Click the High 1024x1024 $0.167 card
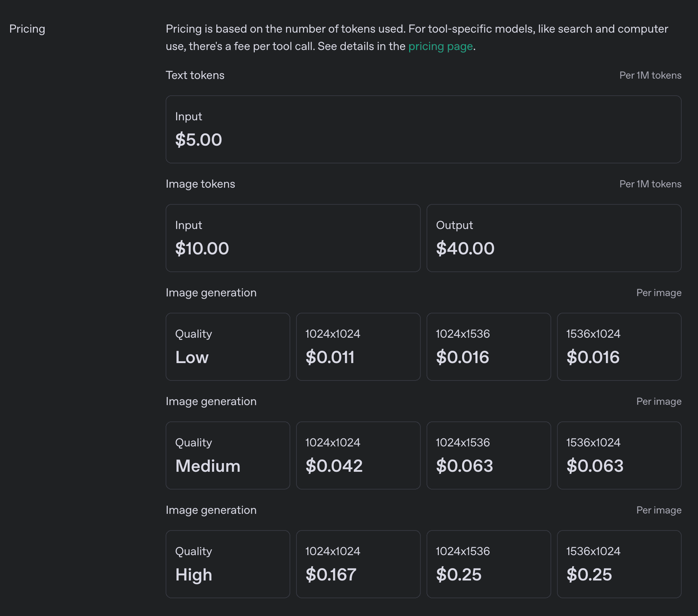Viewport: 698px width, 616px height. (358, 564)
